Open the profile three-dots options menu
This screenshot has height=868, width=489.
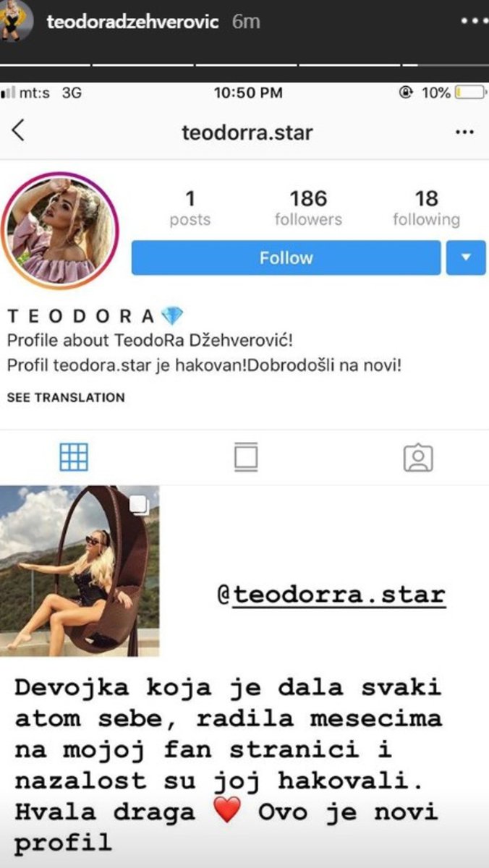pyautogui.click(x=463, y=132)
